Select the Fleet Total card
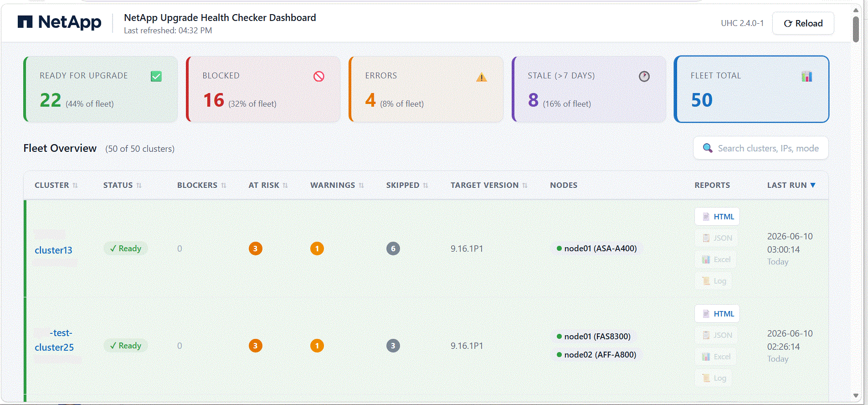 751,89
